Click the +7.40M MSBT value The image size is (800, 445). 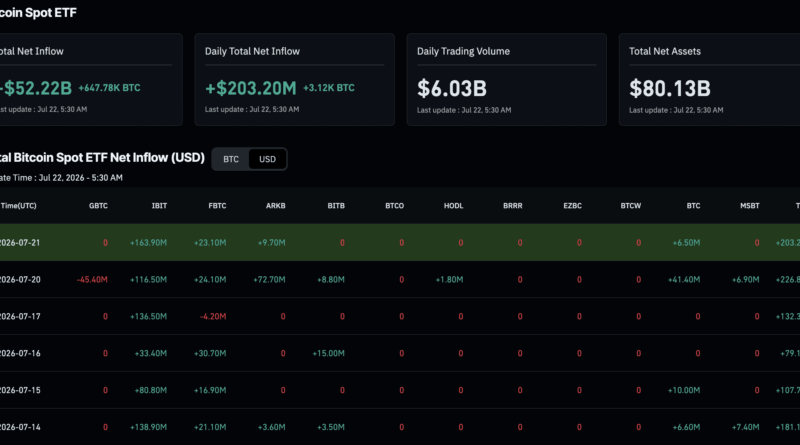click(x=745, y=427)
